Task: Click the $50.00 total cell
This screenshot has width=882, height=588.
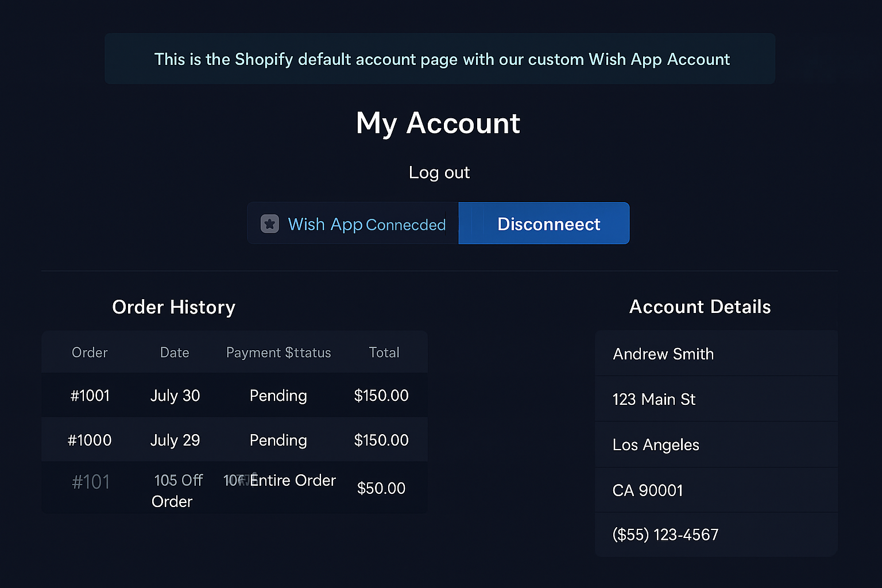Action: [381, 488]
